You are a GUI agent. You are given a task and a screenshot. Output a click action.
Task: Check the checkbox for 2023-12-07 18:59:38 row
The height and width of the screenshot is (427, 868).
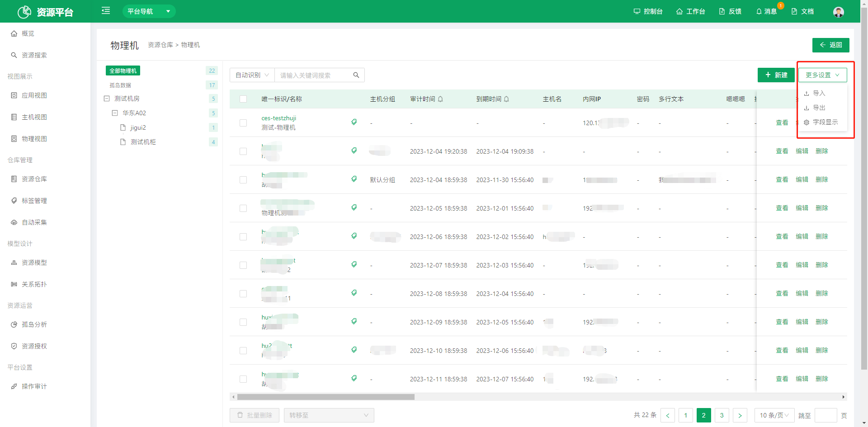243,265
